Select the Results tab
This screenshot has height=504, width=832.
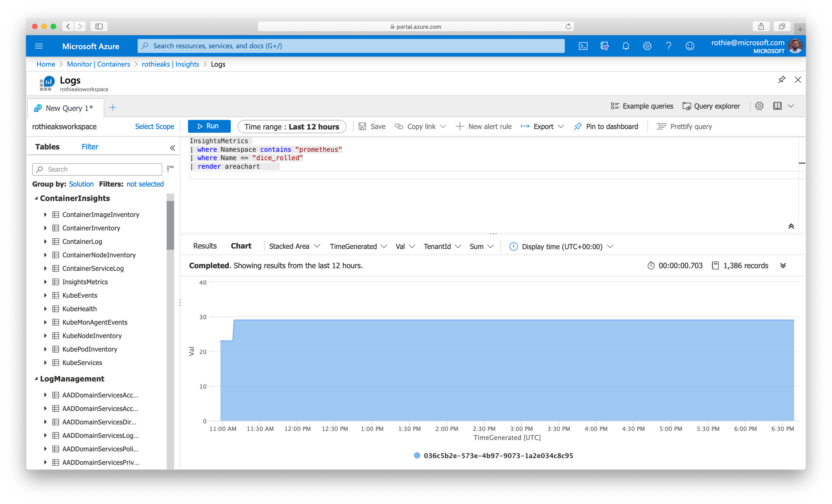tap(205, 247)
